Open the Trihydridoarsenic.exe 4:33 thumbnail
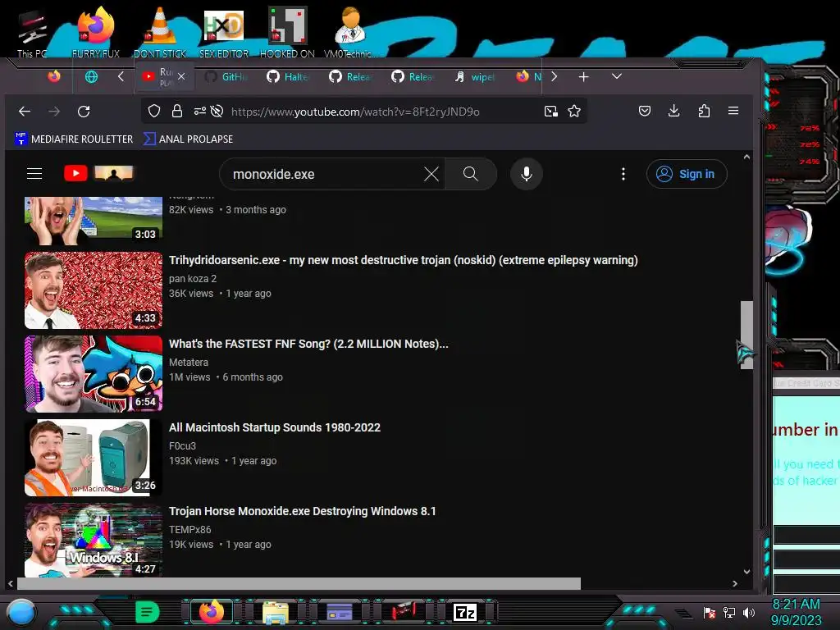 [94, 290]
